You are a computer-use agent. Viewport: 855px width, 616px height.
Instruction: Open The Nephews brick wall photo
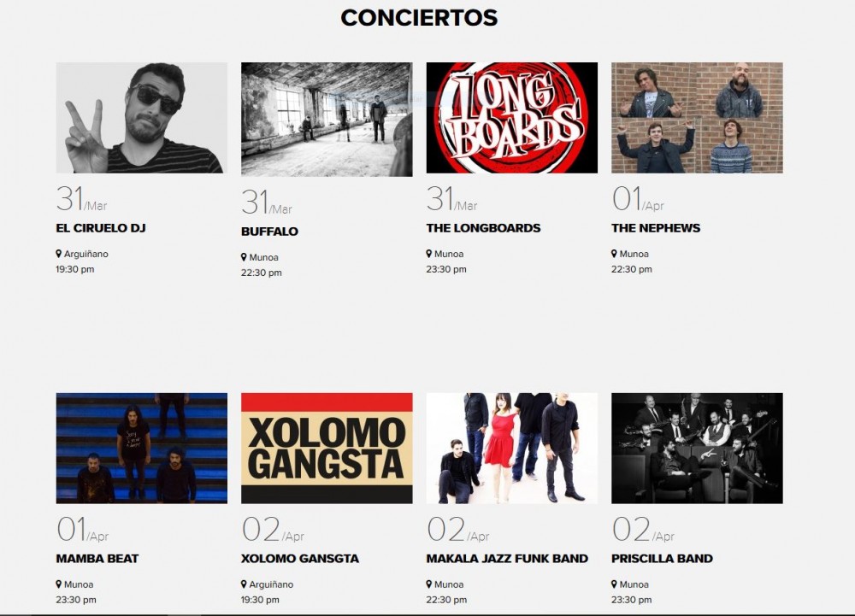point(697,118)
